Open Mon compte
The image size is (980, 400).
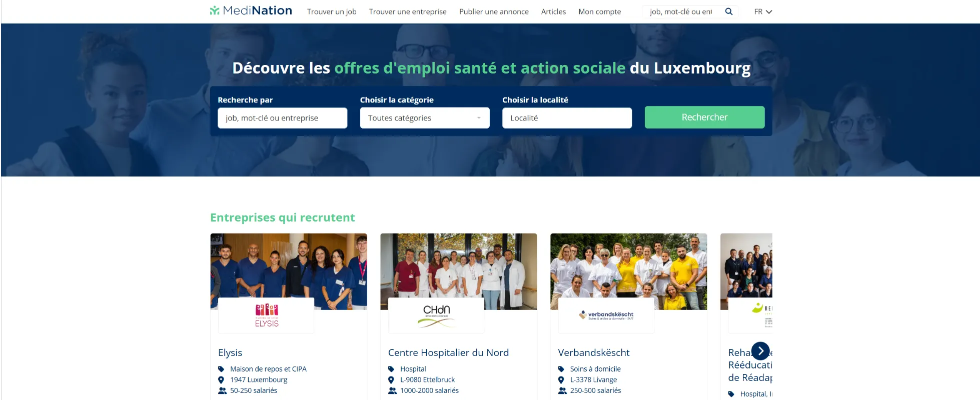click(600, 11)
